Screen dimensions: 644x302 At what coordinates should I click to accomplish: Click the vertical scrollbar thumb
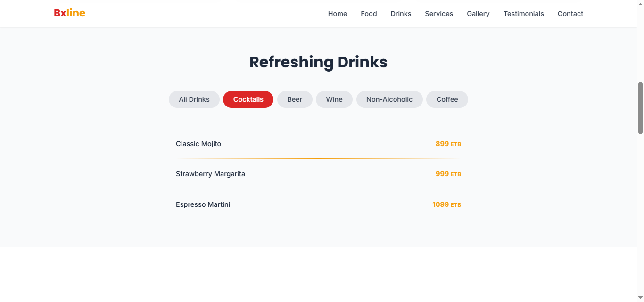(640, 108)
